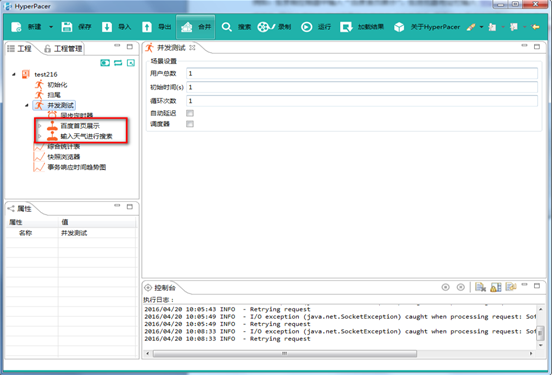Maximize the 属性 properties panel
552x375 pixels.
[x=130, y=206]
